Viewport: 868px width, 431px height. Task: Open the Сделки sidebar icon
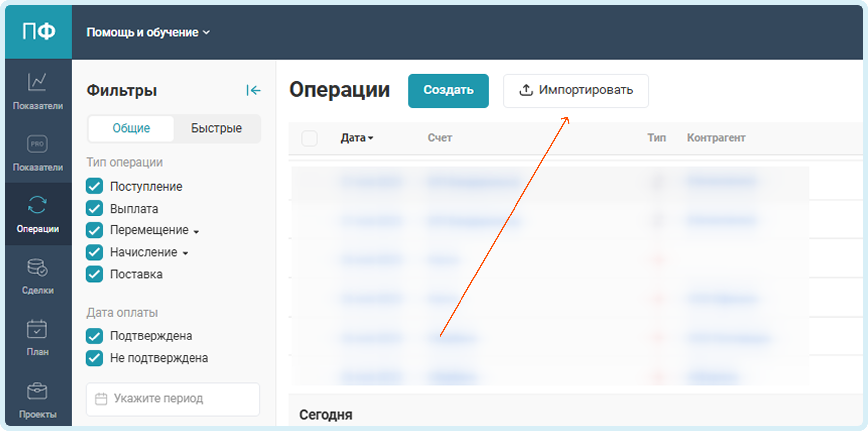coord(37,268)
